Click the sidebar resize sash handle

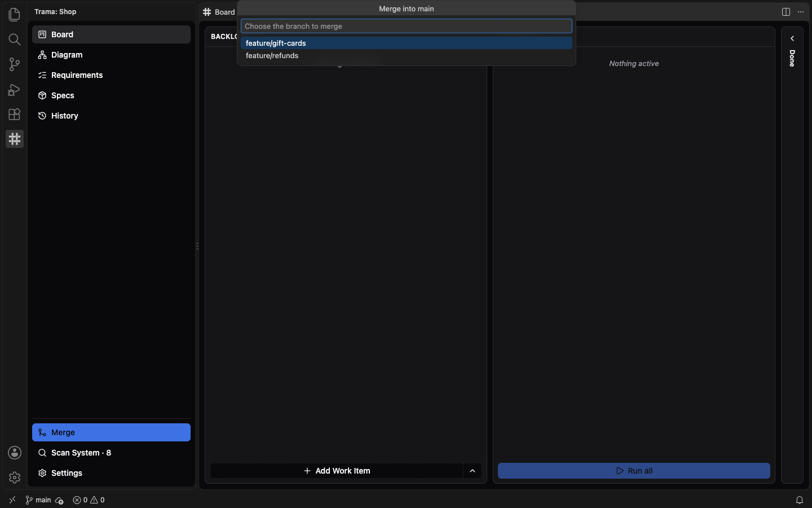[x=197, y=246]
